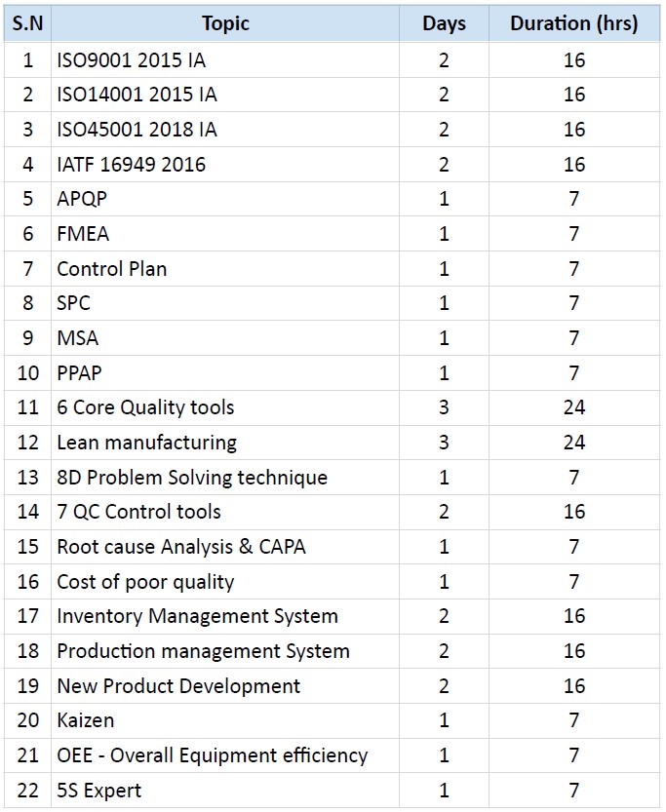The height and width of the screenshot is (812, 666).
Task: Click the Control Plan cell
Action: pyautogui.click(x=225, y=269)
